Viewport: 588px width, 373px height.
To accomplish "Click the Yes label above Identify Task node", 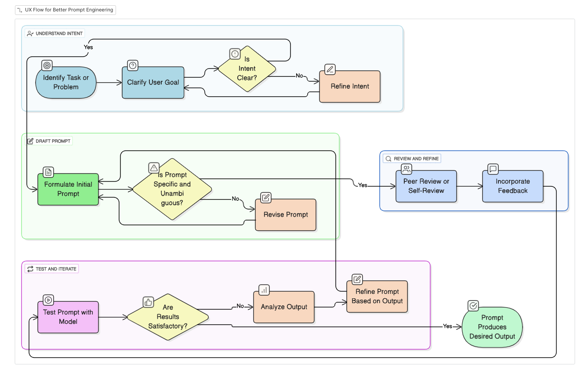I will click(x=88, y=47).
